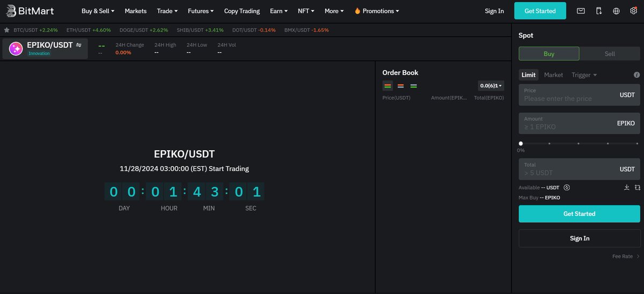Open the settings gear icon
This screenshot has height=294, width=644.
633,11
